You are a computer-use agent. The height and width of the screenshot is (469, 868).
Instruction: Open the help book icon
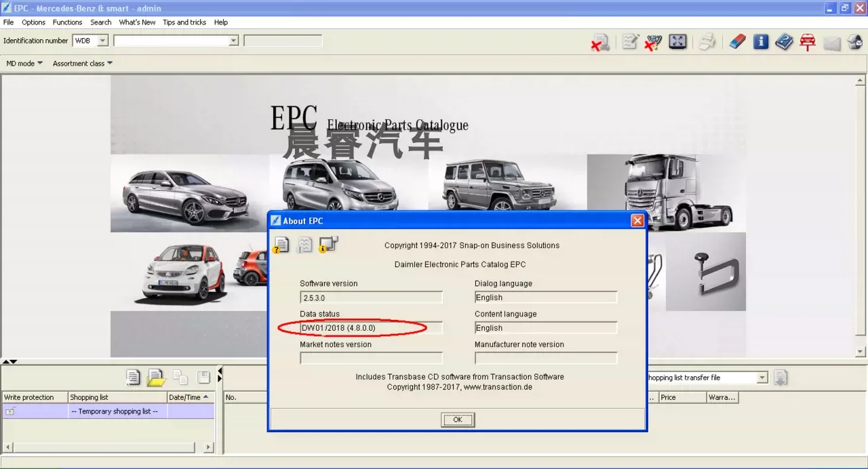click(784, 42)
